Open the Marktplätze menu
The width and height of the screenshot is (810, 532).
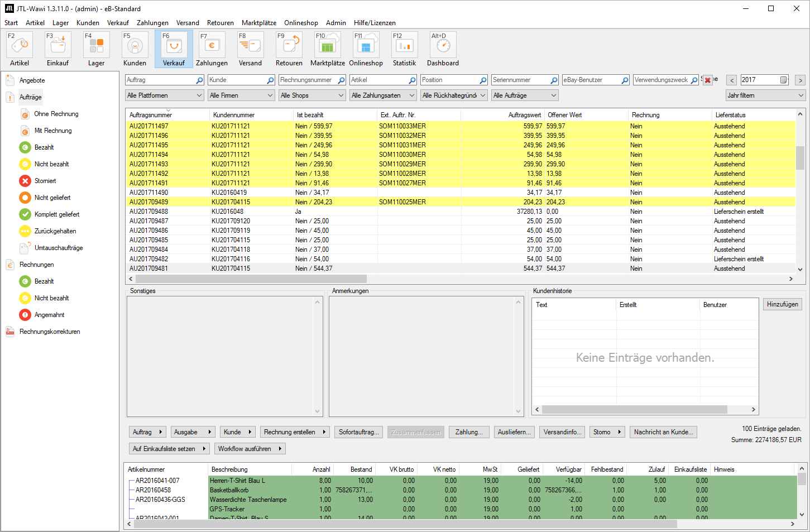[259, 23]
